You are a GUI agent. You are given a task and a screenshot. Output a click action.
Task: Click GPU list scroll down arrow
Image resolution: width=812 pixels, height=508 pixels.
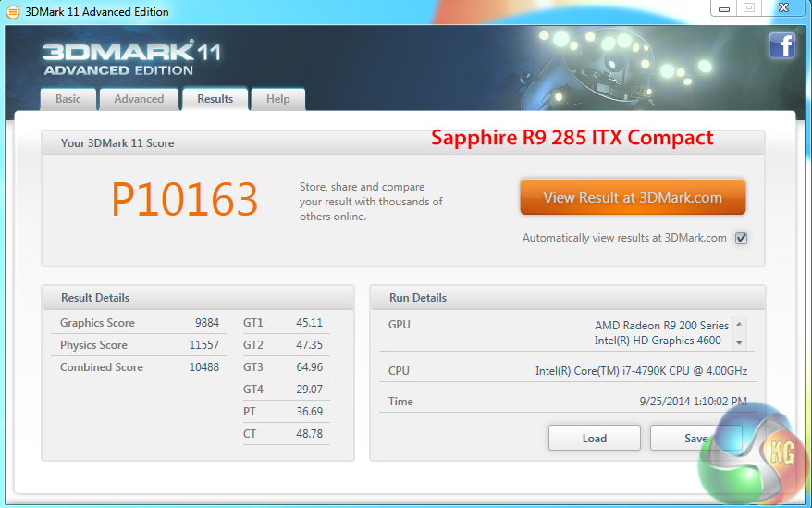pyautogui.click(x=739, y=342)
